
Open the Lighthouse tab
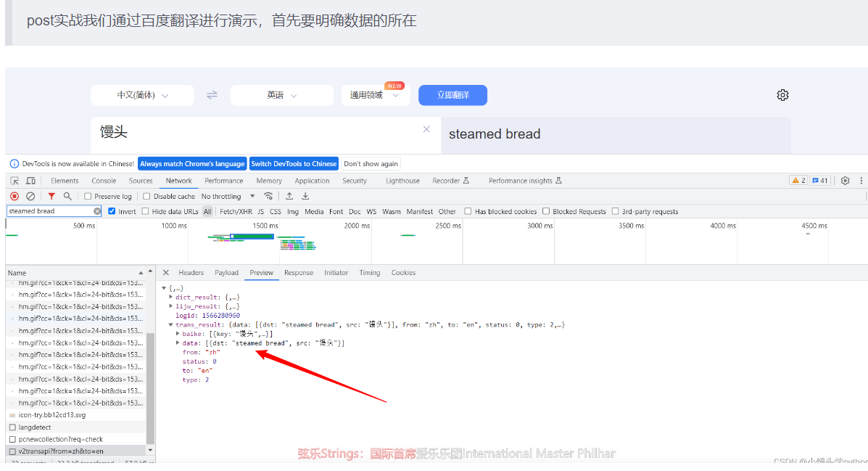click(x=402, y=181)
